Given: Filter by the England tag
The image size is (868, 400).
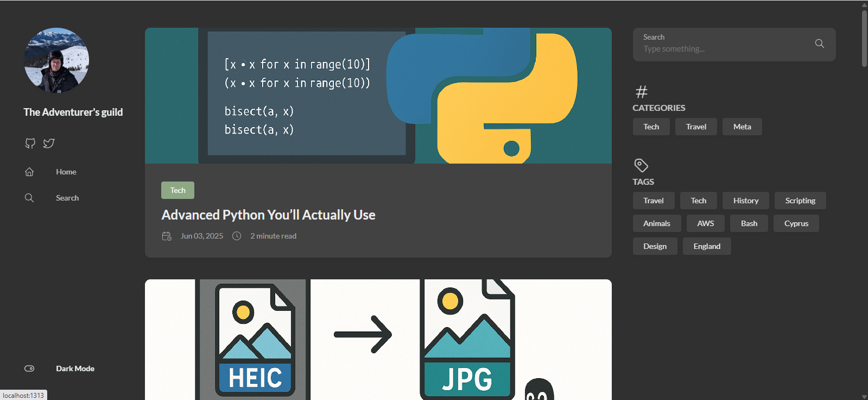Looking at the screenshot, I should tap(707, 246).
